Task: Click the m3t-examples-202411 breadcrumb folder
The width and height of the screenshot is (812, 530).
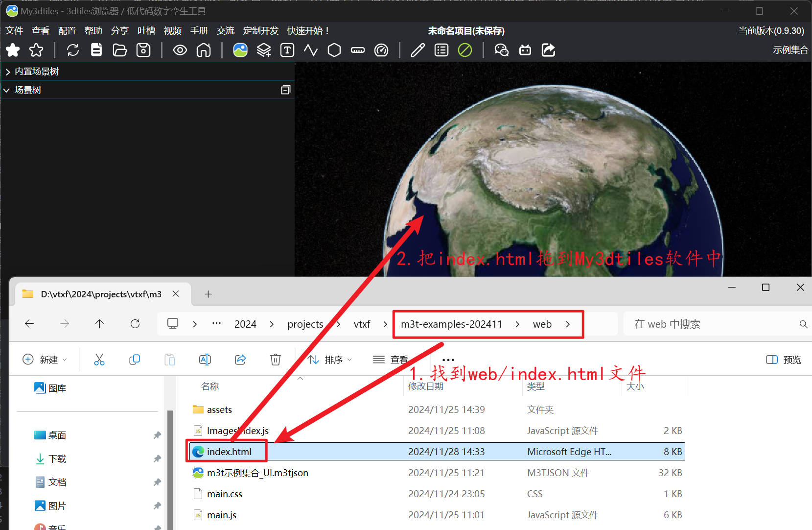Action: [x=452, y=324]
